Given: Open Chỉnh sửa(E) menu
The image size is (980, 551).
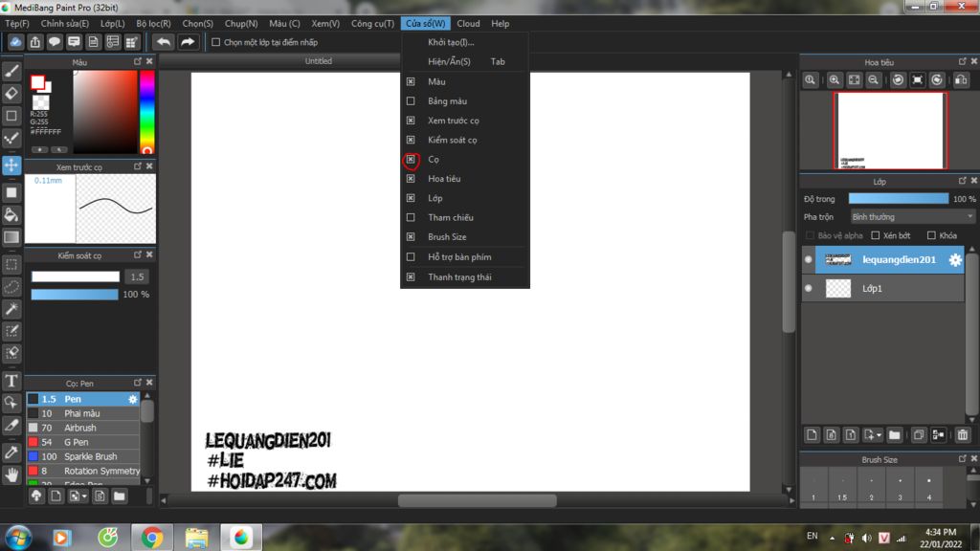Looking at the screenshot, I should point(65,23).
